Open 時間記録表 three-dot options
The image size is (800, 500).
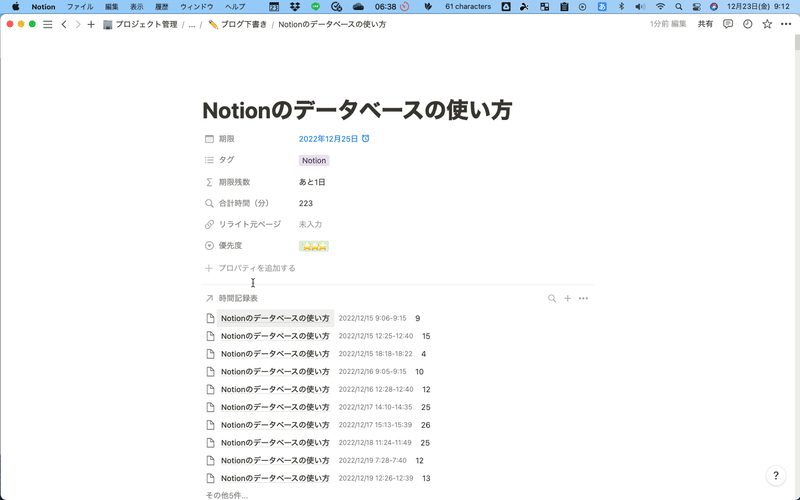[x=583, y=298]
